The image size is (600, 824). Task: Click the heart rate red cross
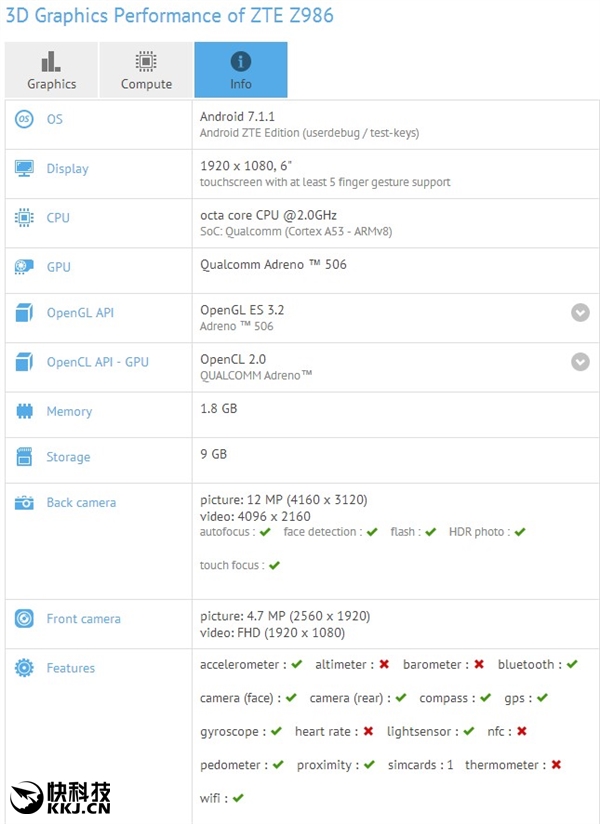pos(368,731)
